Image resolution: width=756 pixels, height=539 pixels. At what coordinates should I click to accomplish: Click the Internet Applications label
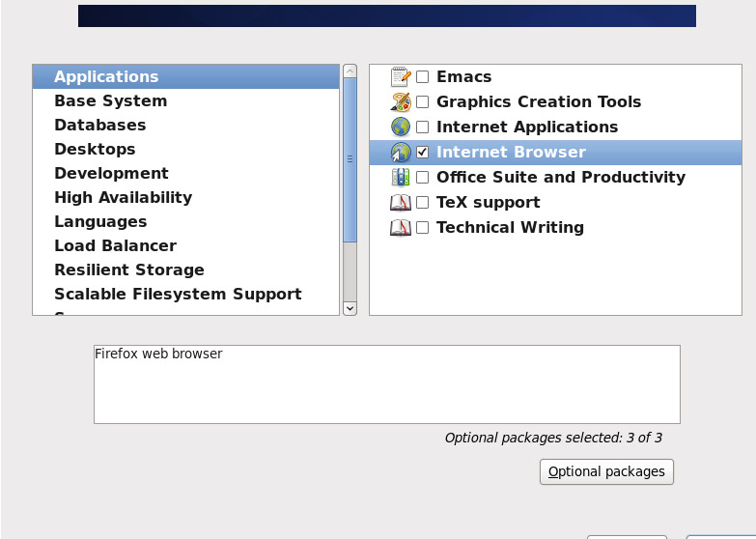[527, 127]
